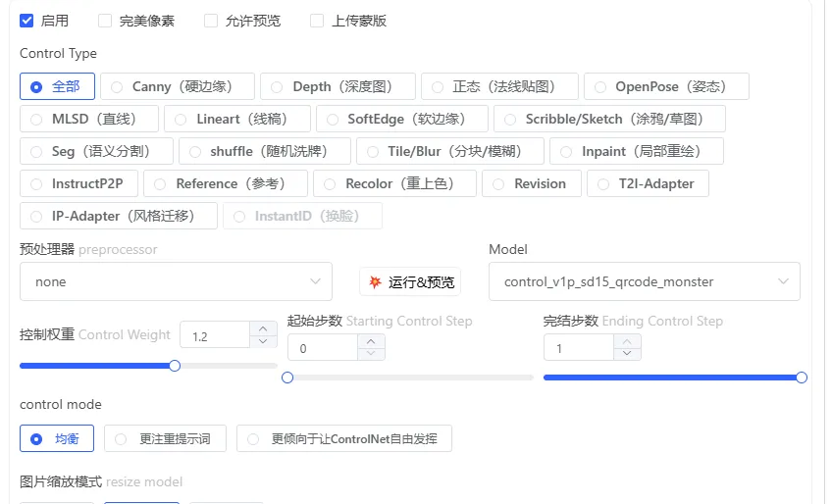This screenshot has height=504, width=832.
Task: Pick the IP-Adapter (风格迁移) option
Action: 119,216
